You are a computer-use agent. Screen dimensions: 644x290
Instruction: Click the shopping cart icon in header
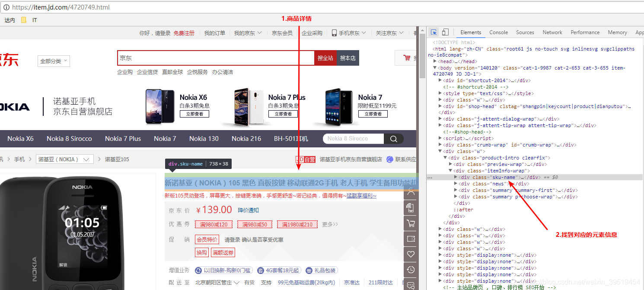click(x=407, y=57)
